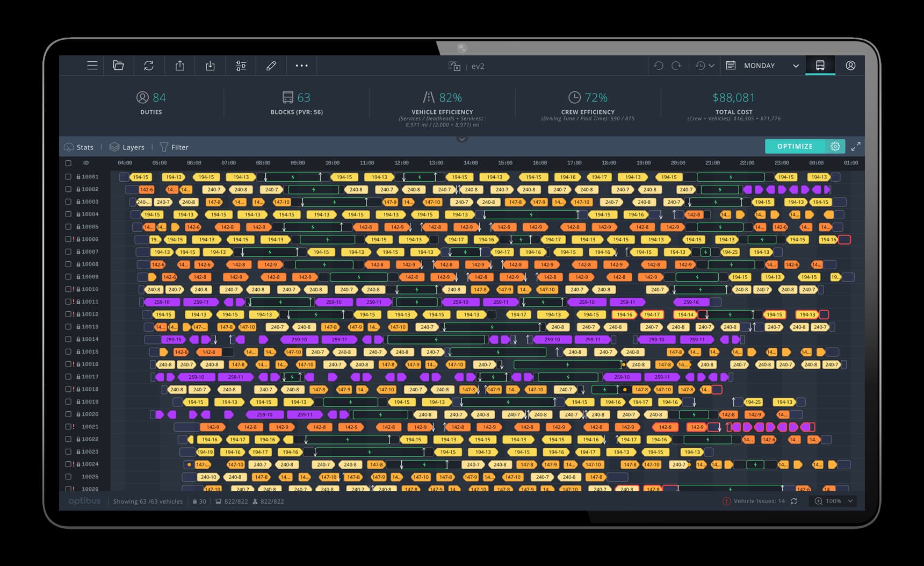This screenshot has width=924, height=566.
Task: Click the download import icon
Action: pyautogui.click(x=210, y=66)
